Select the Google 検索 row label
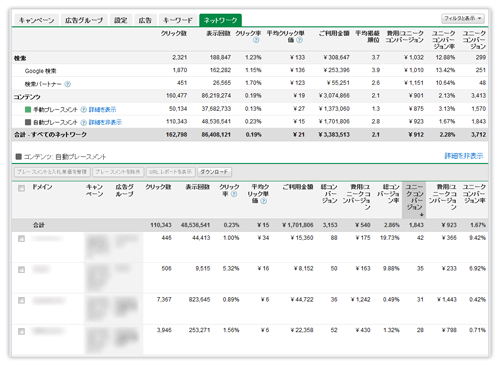The image size is (500, 366). click(41, 71)
